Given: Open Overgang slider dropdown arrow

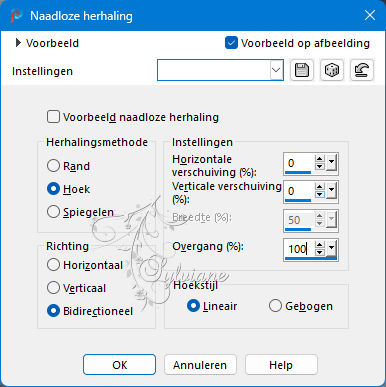Looking at the screenshot, I should (331, 248).
